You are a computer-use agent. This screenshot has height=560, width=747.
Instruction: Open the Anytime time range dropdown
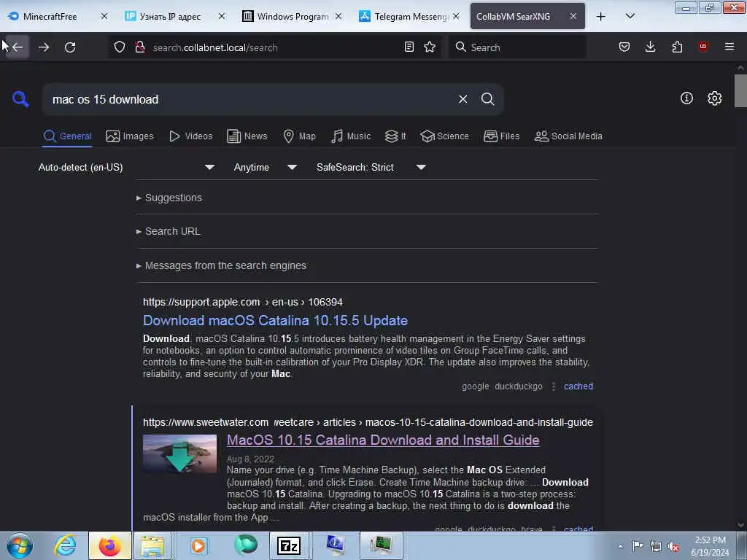pyautogui.click(x=266, y=167)
